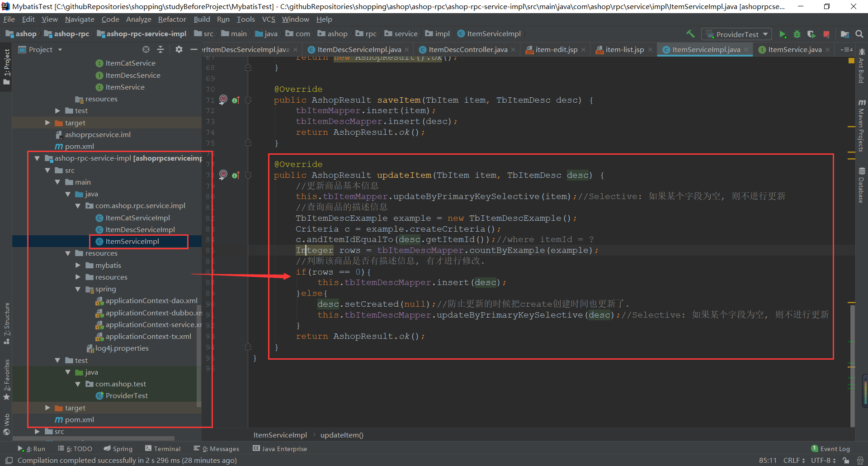Collapse the spring folder

78,289
